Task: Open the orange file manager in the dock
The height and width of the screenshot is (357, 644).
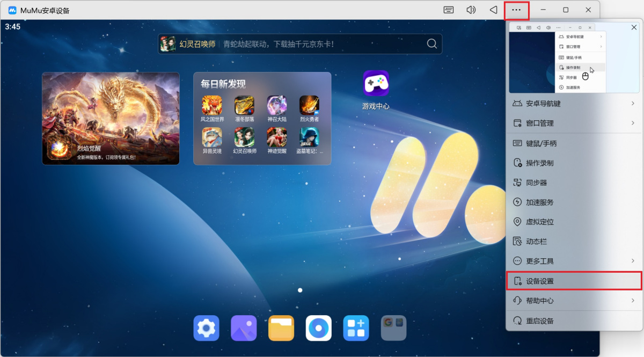Action: tap(281, 327)
